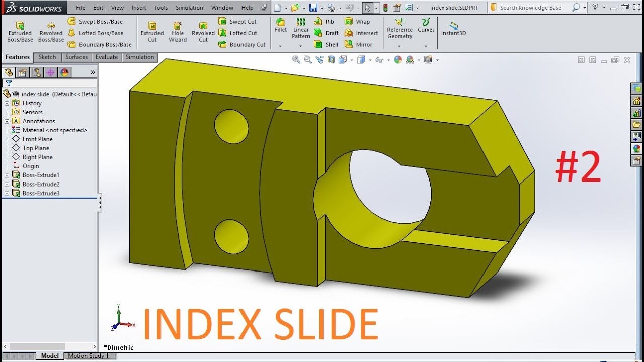Select the Intersect tool

[x=361, y=33]
